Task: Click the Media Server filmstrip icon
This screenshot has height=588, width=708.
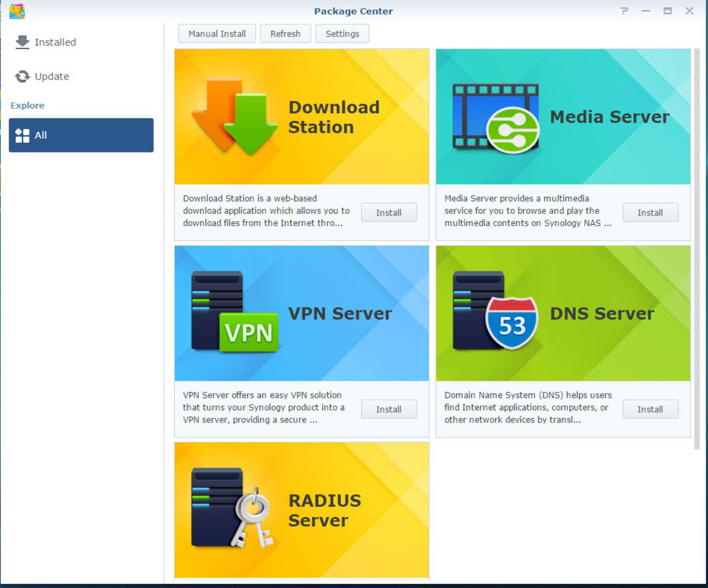Action: pos(496,118)
